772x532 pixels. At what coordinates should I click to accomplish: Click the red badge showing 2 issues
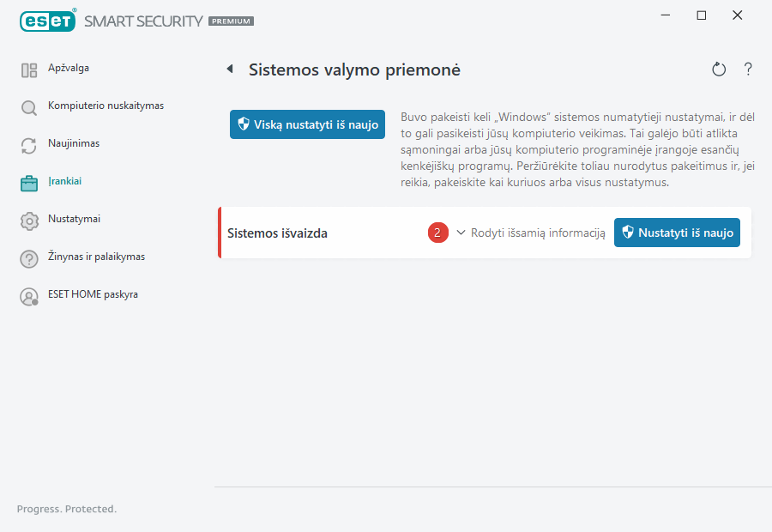coord(437,233)
